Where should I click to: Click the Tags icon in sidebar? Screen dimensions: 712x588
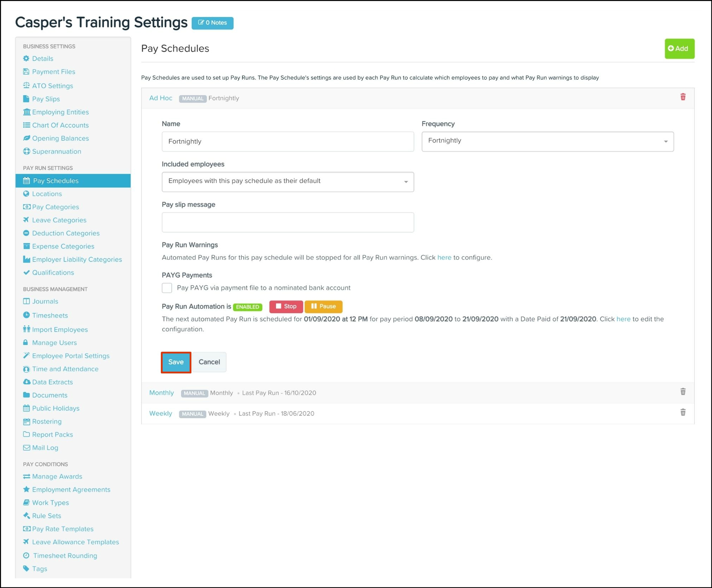click(26, 568)
